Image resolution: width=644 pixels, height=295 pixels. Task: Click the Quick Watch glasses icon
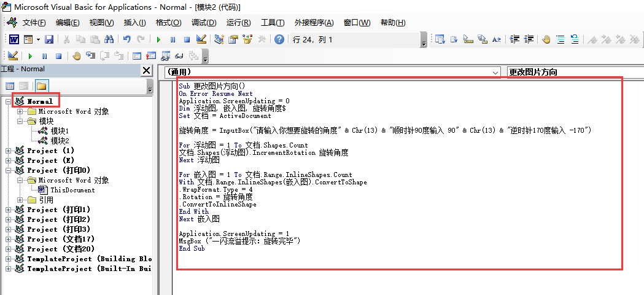tap(179, 55)
